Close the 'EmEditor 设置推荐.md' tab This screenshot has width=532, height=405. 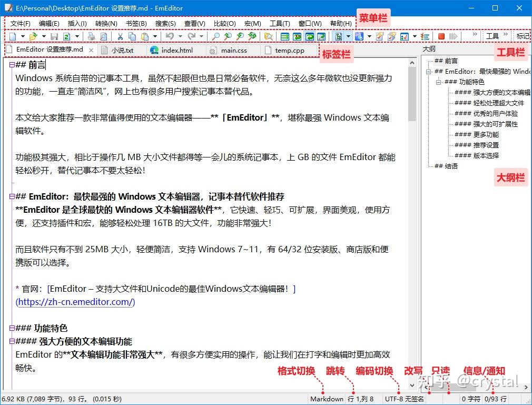91,50
